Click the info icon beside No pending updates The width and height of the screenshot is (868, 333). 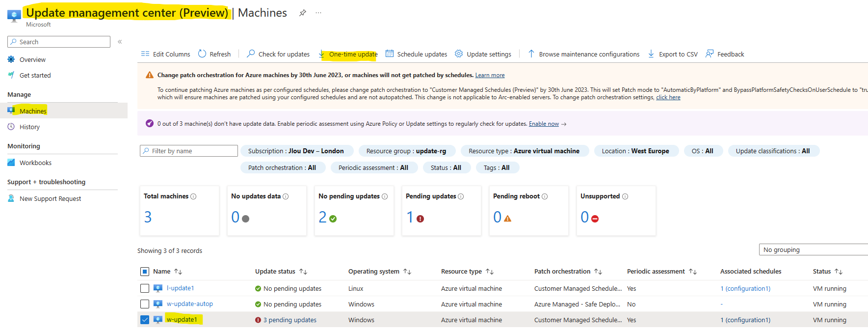[x=385, y=196]
